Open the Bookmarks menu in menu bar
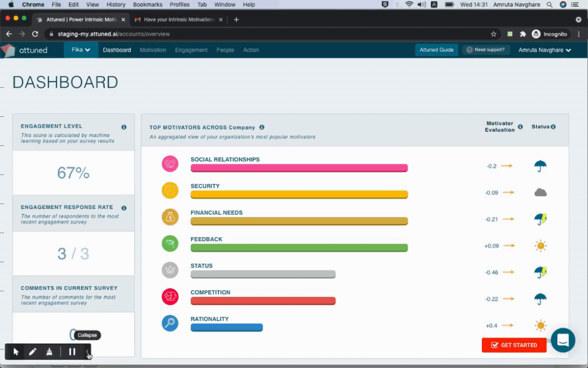Viewport: 588px width, 368px height. (147, 5)
